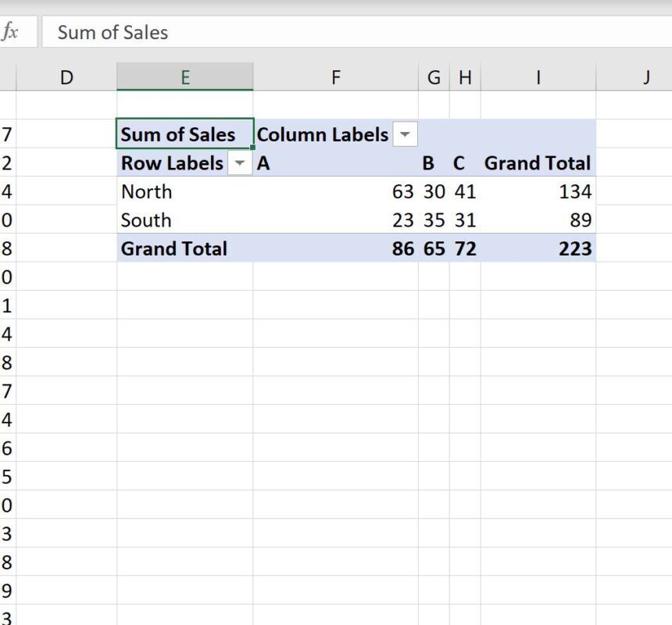Viewport: 672px width, 625px height.
Task: Select column F header
Action: tap(335, 77)
